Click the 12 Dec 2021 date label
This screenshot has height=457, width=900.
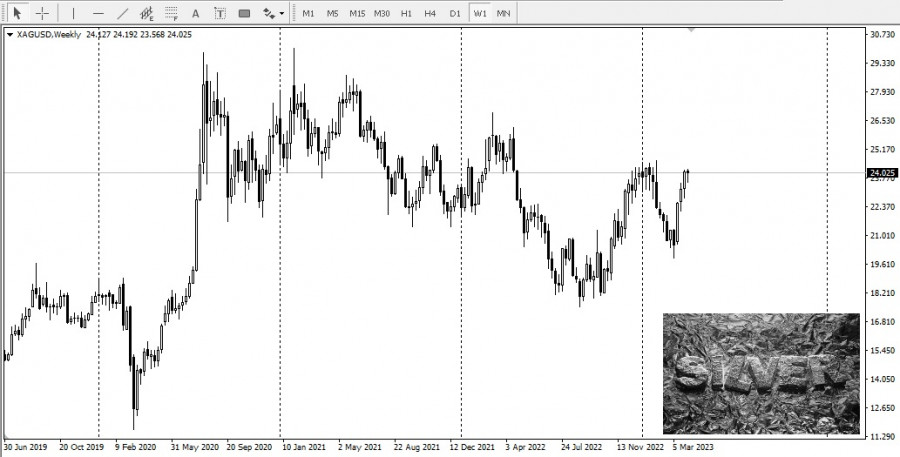click(x=472, y=447)
